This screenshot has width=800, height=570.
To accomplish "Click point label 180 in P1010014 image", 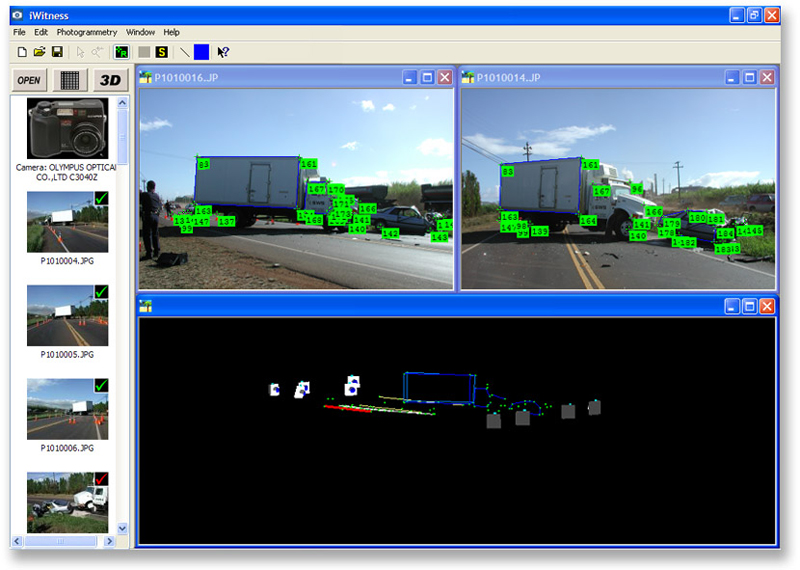I will point(697,218).
